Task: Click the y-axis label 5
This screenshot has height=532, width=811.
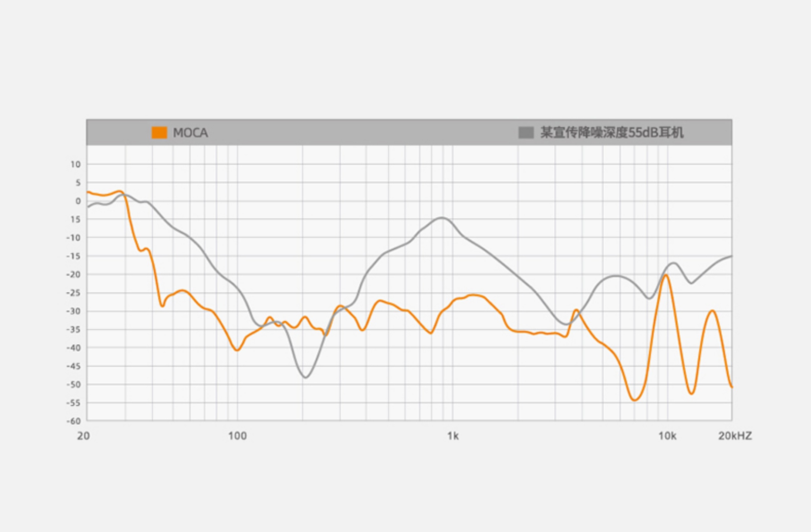Action: (x=78, y=183)
